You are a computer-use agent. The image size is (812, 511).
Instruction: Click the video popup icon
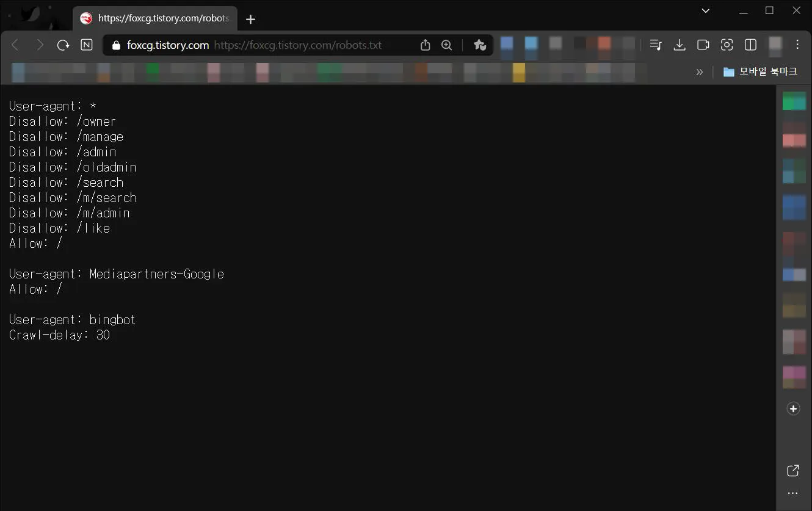[x=703, y=45]
